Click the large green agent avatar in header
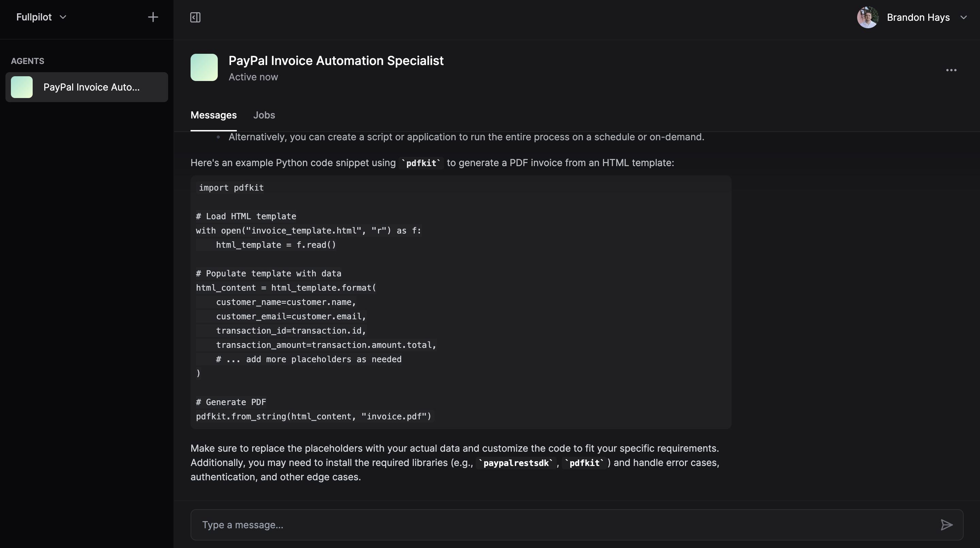Image resolution: width=980 pixels, height=548 pixels. click(204, 67)
